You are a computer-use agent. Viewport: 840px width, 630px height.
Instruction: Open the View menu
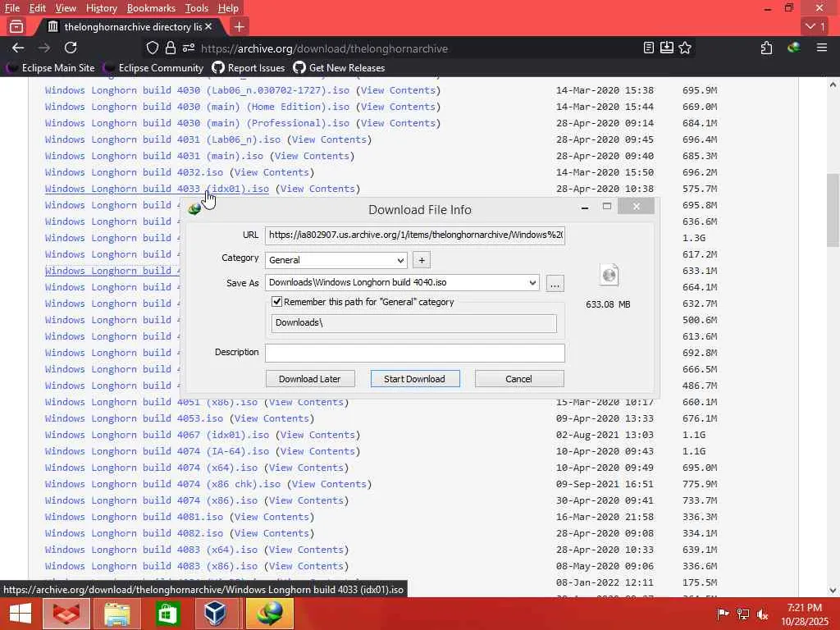pos(66,8)
